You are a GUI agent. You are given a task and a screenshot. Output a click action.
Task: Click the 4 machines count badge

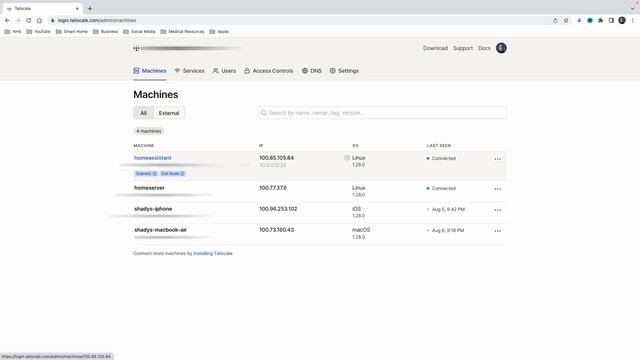tap(149, 131)
